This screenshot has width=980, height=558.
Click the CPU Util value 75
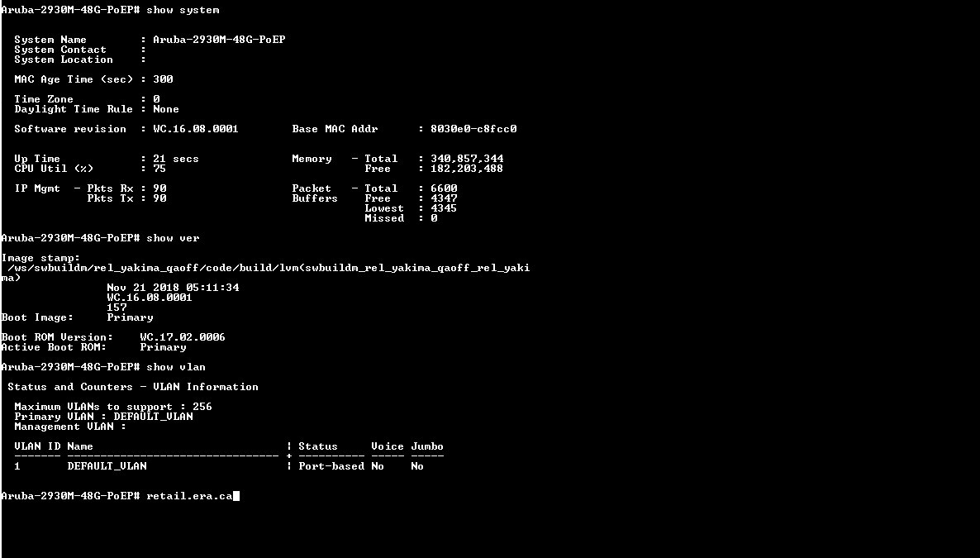pos(159,169)
